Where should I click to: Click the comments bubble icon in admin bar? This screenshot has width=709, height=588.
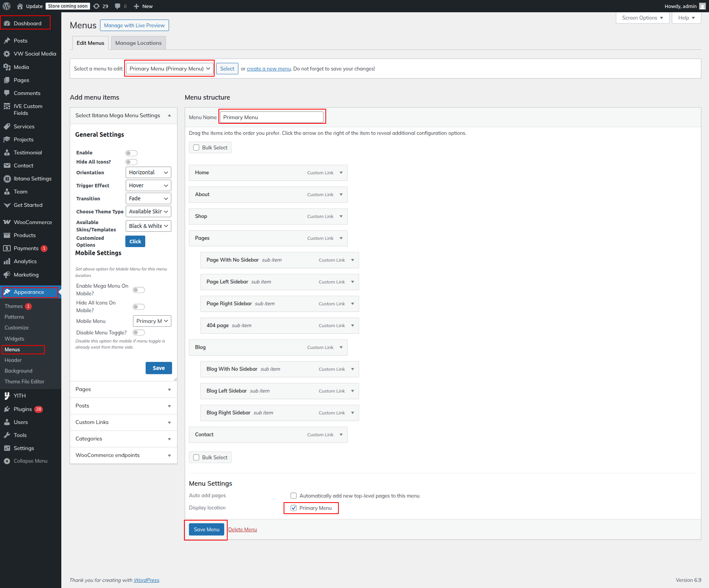tap(118, 6)
